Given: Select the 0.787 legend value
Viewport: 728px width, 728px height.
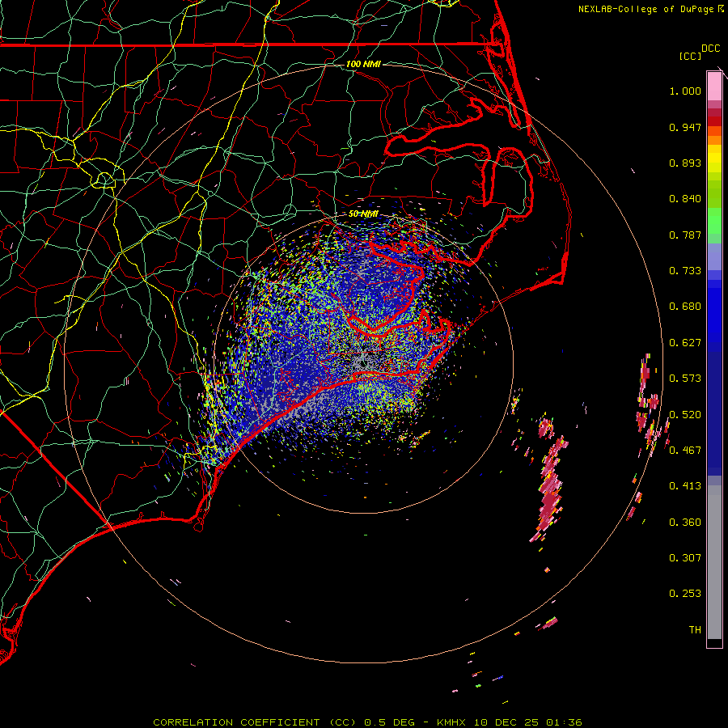Looking at the screenshot, I should tap(685, 235).
